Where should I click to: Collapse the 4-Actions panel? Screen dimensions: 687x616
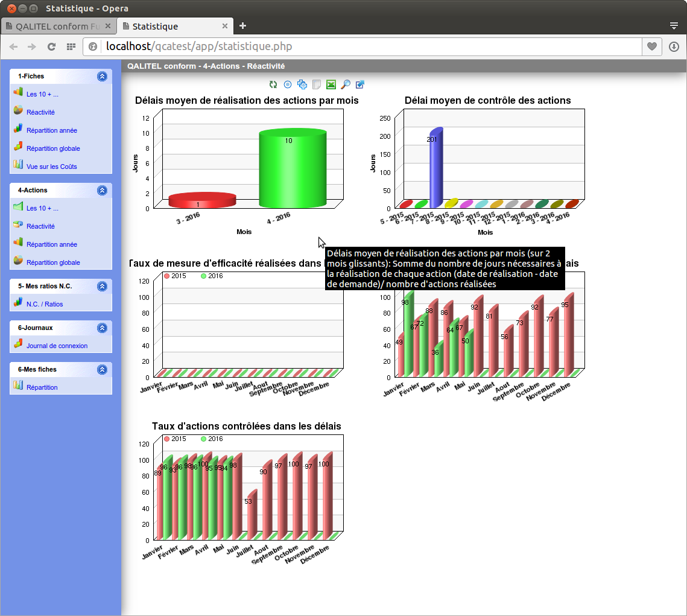click(x=103, y=189)
